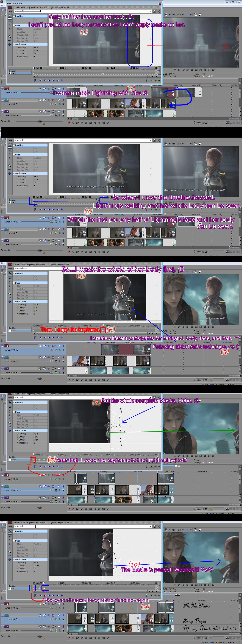Click compositing mode icon on track 3, topmost screenshot

[56, 104]
